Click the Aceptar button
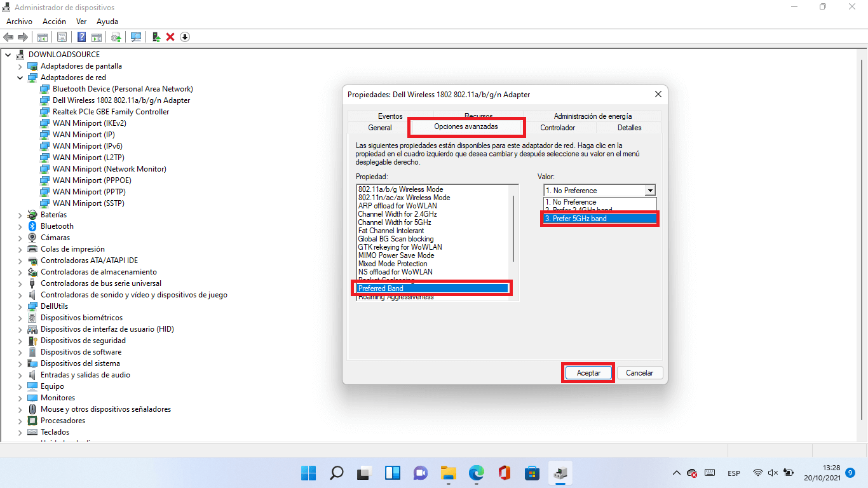Screen dimensions: 868x488 (x=588, y=373)
